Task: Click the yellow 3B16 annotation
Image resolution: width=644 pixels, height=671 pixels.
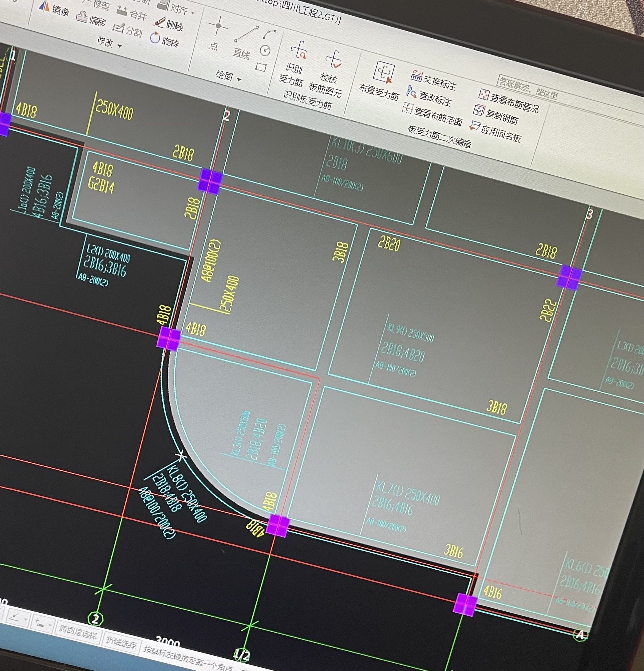Action: point(454,551)
